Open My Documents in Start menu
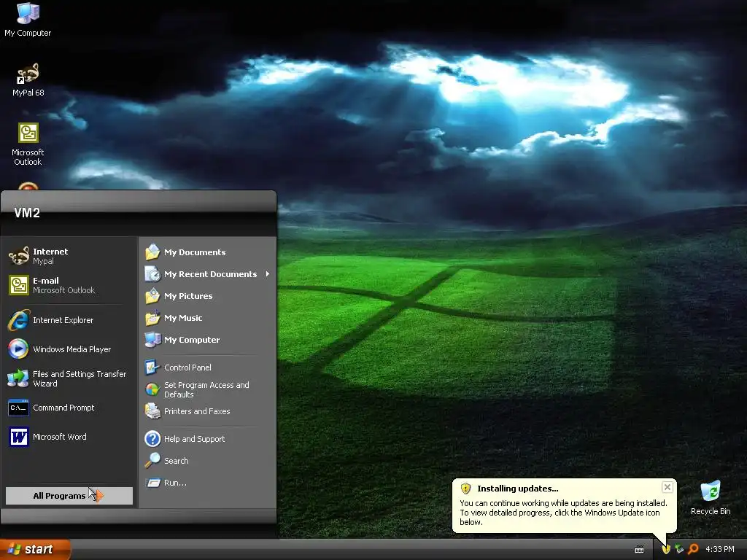 pyautogui.click(x=207, y=252)
